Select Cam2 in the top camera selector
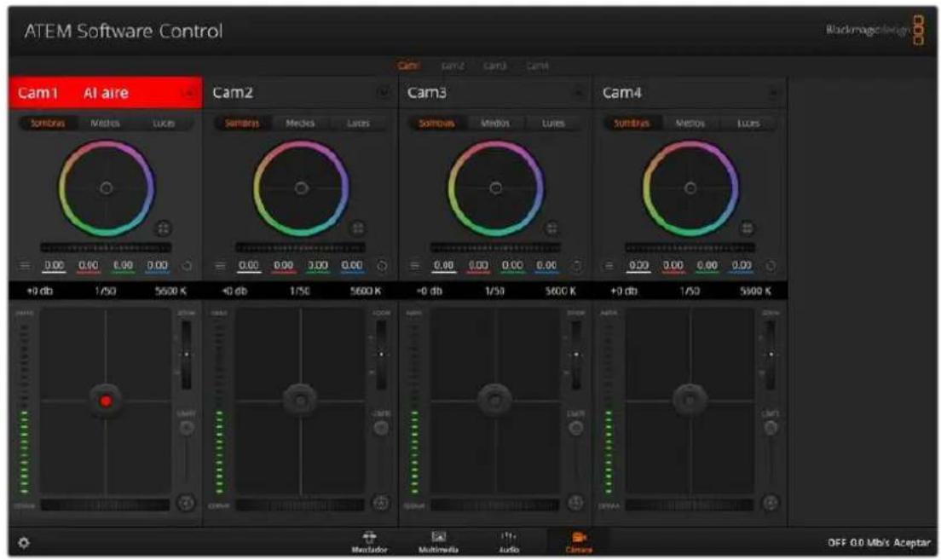Image resolution: width=941 pixels, height=560 pixels. tap(453, 66)
